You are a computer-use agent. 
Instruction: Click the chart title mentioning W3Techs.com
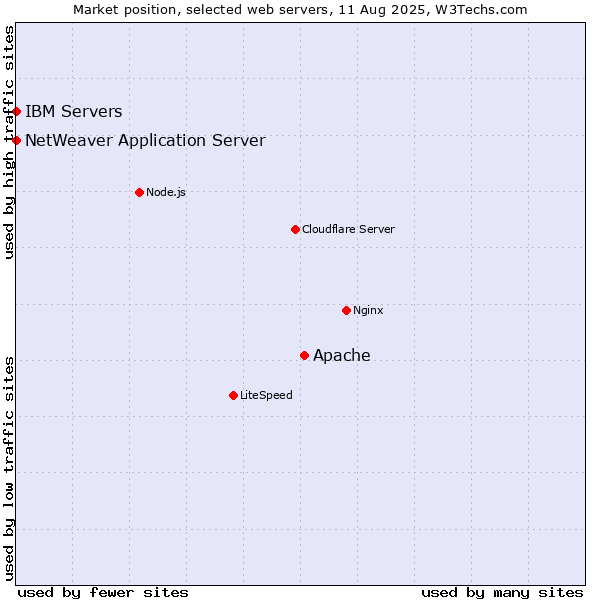pos(300,10)
